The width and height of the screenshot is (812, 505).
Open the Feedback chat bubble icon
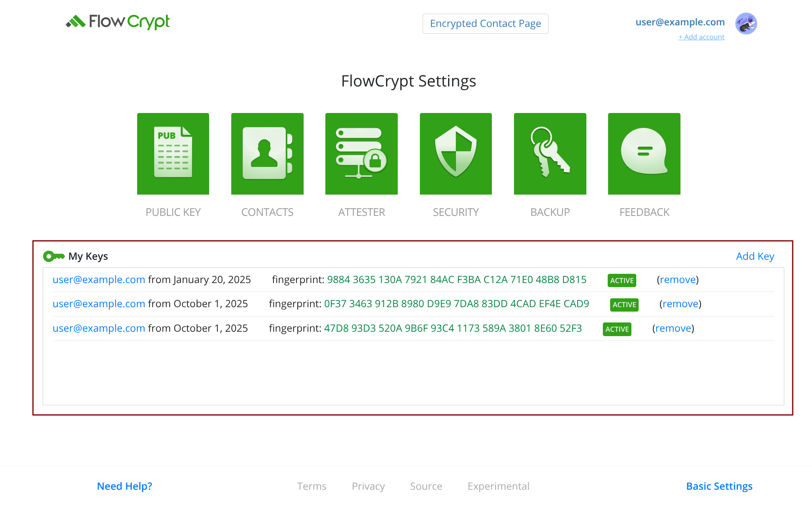click(x=644, y=154)
